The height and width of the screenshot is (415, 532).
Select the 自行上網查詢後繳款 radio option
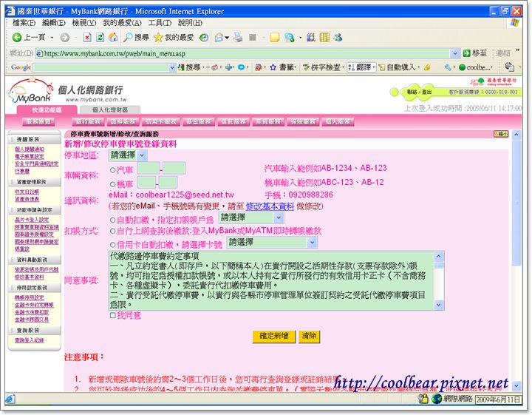click(x=112, y=232)
